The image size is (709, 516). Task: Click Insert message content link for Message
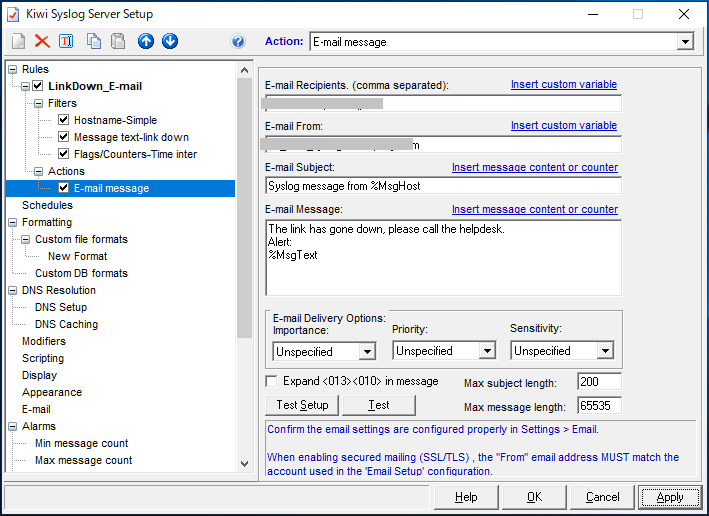click(535, 209)
